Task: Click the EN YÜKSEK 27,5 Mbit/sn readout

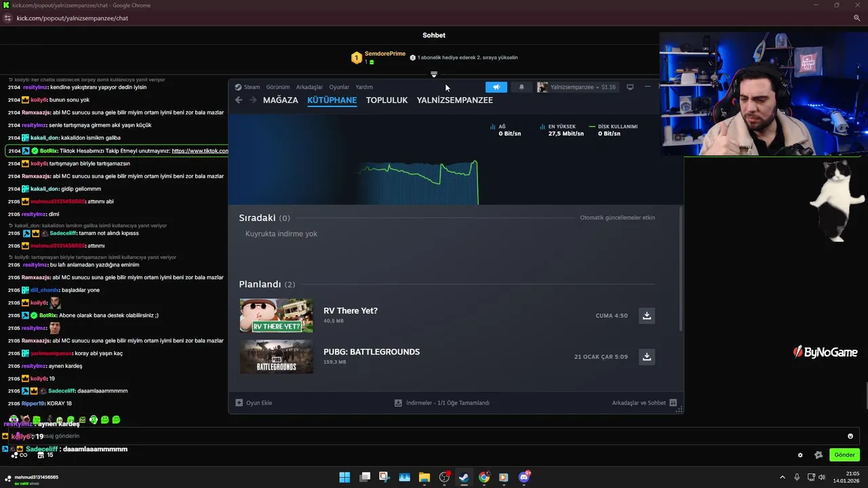Action: point(561,130)
